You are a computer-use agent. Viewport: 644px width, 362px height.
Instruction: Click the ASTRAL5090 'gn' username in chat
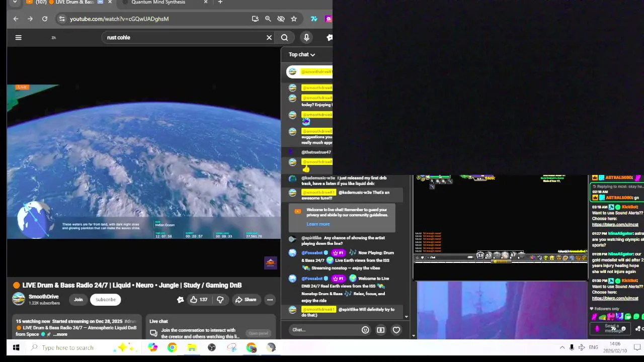coord(619,198)
